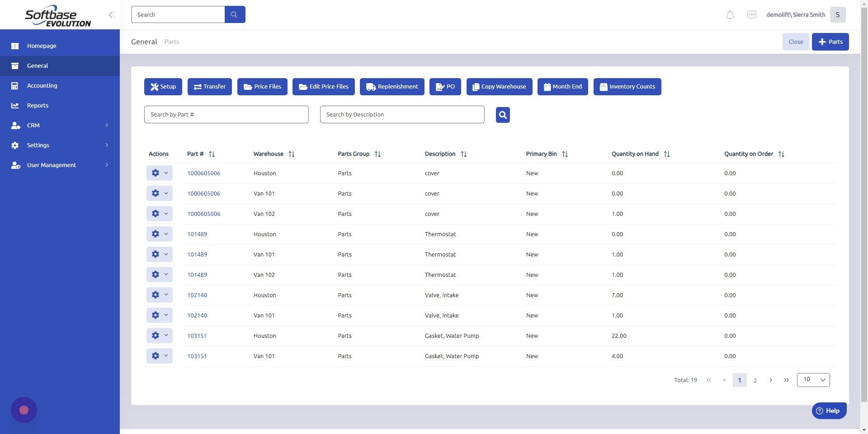This screenshot has height=434, width=868.
Task: Collapse the left navigation sidebar
Action: [112, 14]
